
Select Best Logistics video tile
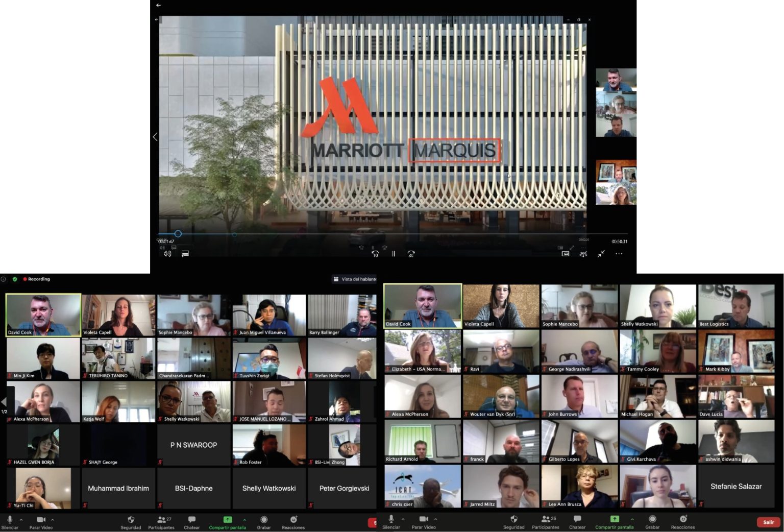click(736, 306)
